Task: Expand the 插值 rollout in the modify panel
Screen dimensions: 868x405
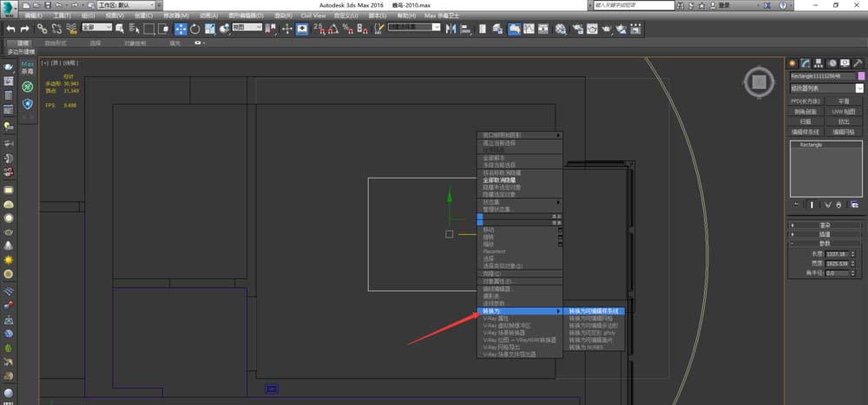Action: (x=826, y=234)
